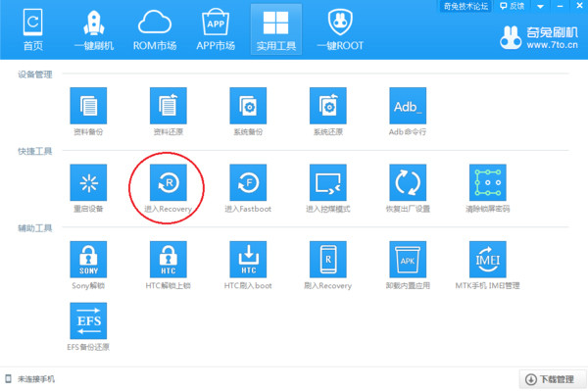Open the APP市场 tab

coord(216,29)
